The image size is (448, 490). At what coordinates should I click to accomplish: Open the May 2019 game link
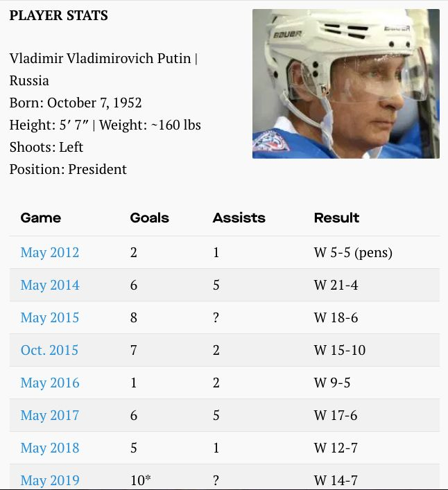50,480
